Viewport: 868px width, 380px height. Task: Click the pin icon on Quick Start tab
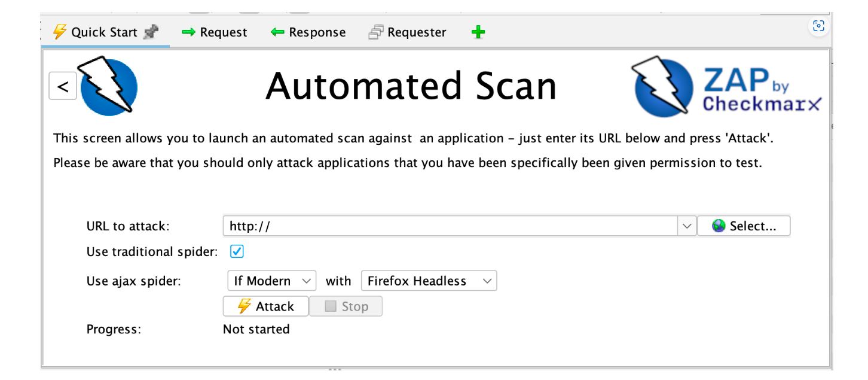click(151, 32)
